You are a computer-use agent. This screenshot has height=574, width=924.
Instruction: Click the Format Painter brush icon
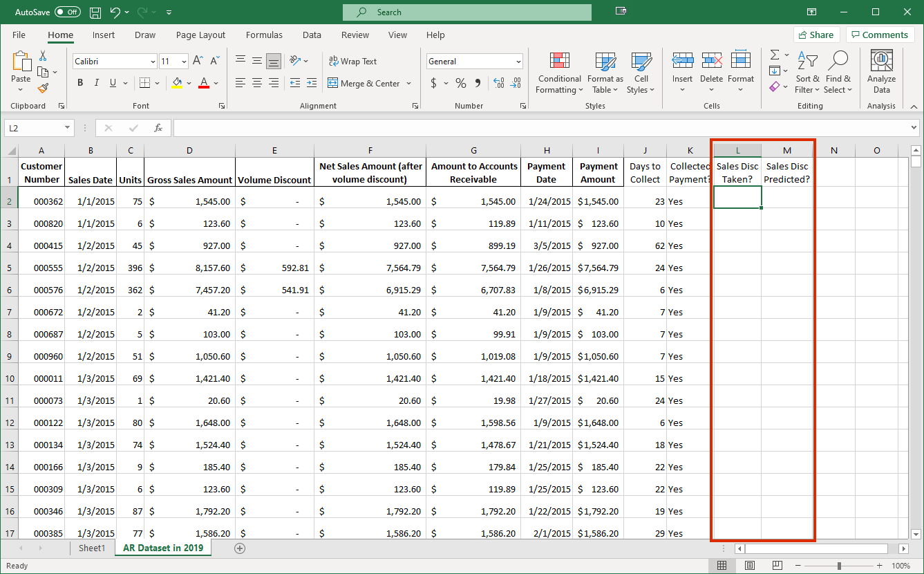[43, 88]
